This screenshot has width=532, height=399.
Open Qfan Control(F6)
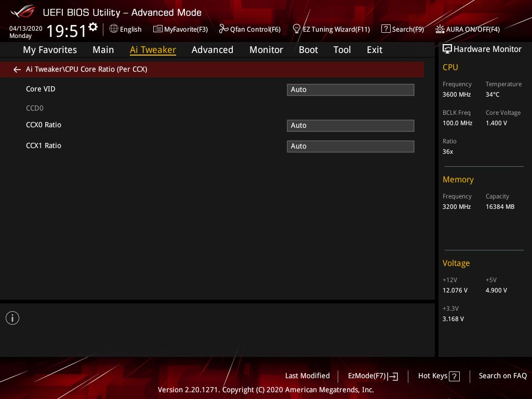coord(255,29)
